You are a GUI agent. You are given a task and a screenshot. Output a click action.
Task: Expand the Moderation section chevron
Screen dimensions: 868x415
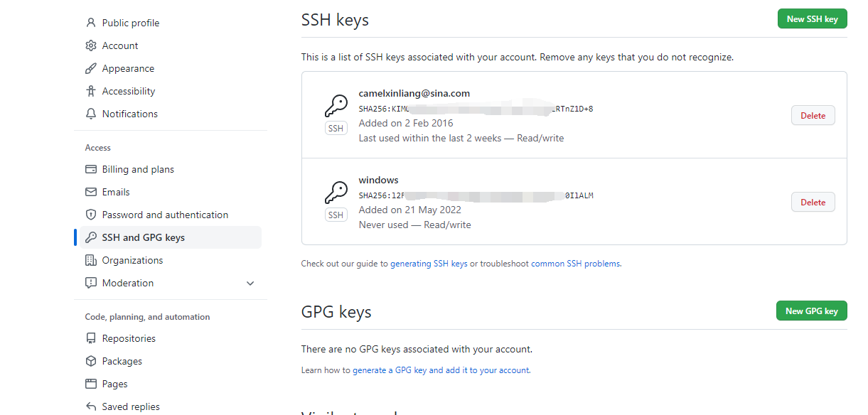pyautogui.click(x=250, y=283)
